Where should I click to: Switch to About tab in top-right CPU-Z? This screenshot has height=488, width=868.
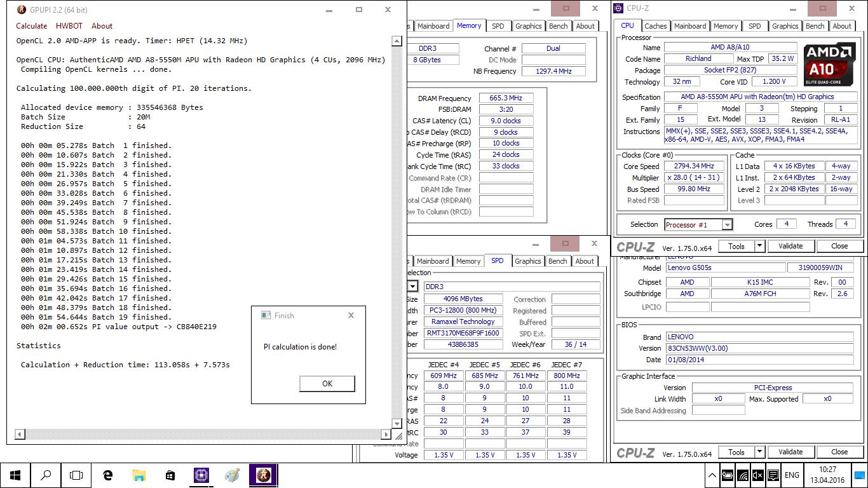[x=843, y=26]
